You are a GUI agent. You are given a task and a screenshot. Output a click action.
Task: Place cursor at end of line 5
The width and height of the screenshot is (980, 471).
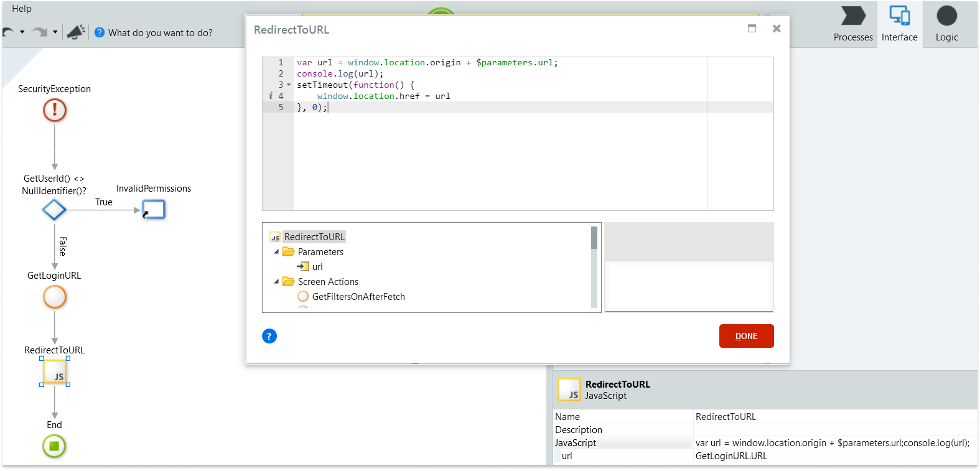(328, 108)
